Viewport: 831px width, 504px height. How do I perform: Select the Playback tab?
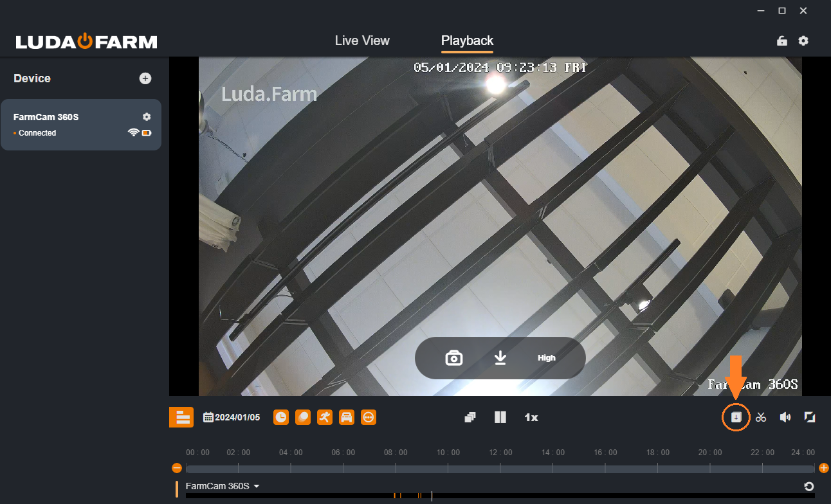pyautogui.click(x=467, y=40)
